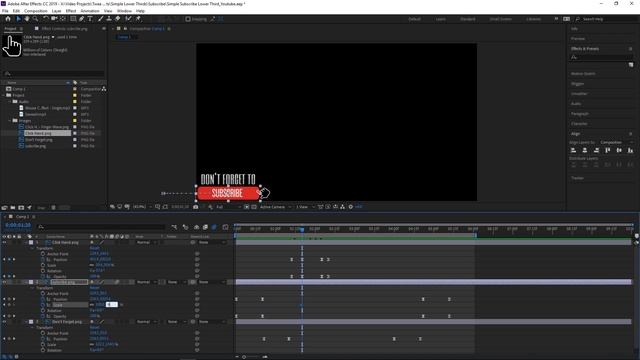
Task: Click Align Top icon in Align panel
Action: tap(608, 150)
